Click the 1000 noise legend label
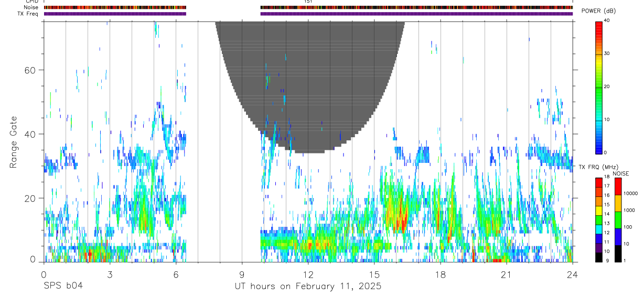 point(629,210)
